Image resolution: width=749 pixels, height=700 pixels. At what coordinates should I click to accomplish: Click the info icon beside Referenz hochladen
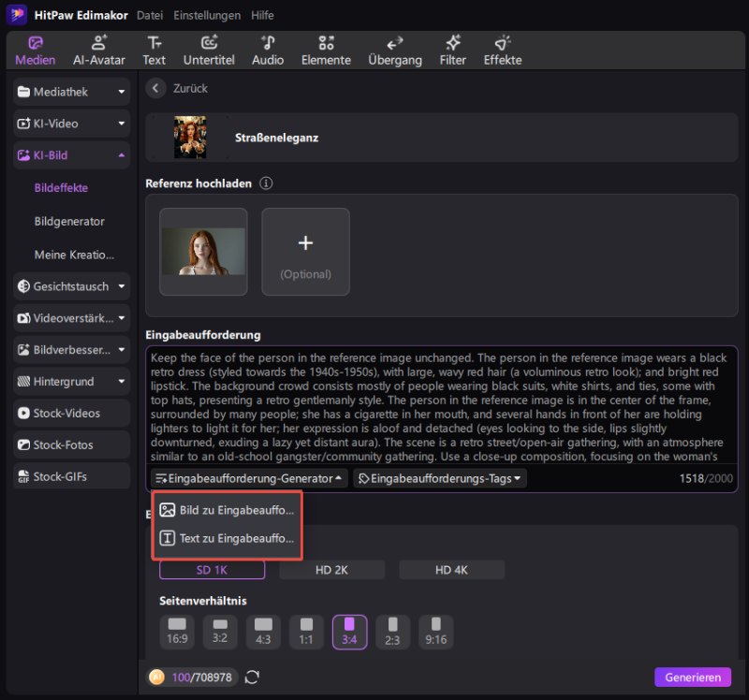coord(266,183)
